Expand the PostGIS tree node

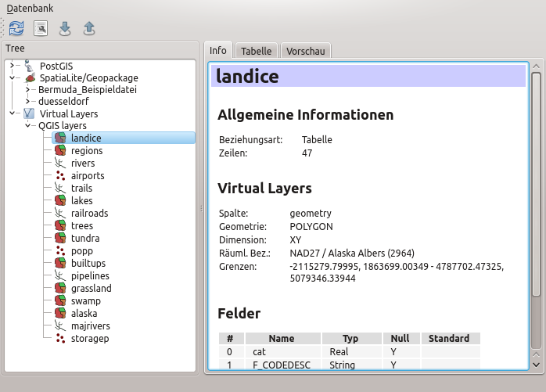click(x=13, y=66)
